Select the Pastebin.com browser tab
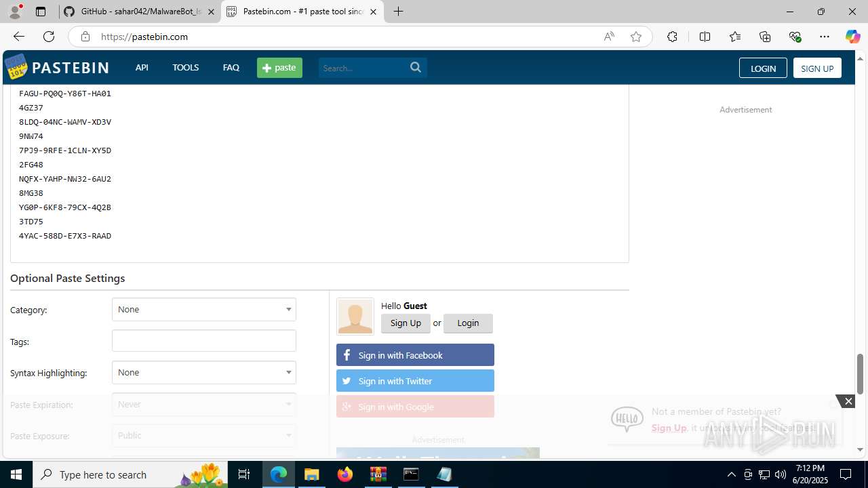 (x=302, y=12)
